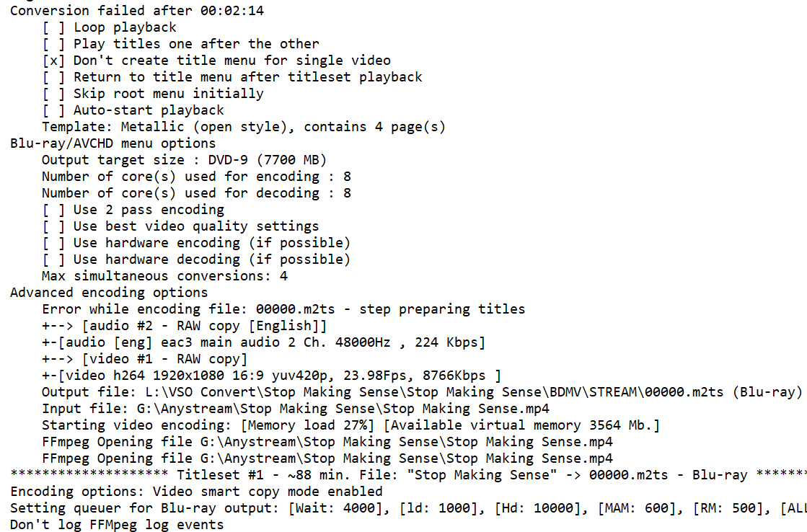Viewport: 807px width, 532px height.
Task: Select the Max simultaneous conversions: 4 line
Action: click(x=164, y=276)
